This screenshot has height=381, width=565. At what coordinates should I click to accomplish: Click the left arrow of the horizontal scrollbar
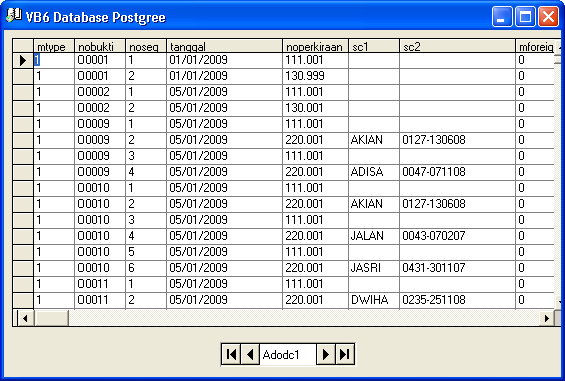click(x=25, y=318)
